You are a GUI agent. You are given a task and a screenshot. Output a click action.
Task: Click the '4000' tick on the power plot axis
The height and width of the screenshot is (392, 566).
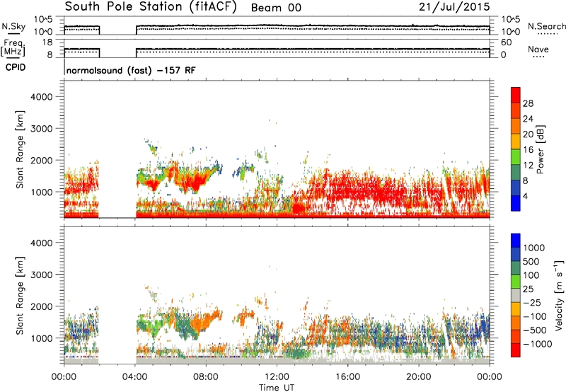[41, 97]
